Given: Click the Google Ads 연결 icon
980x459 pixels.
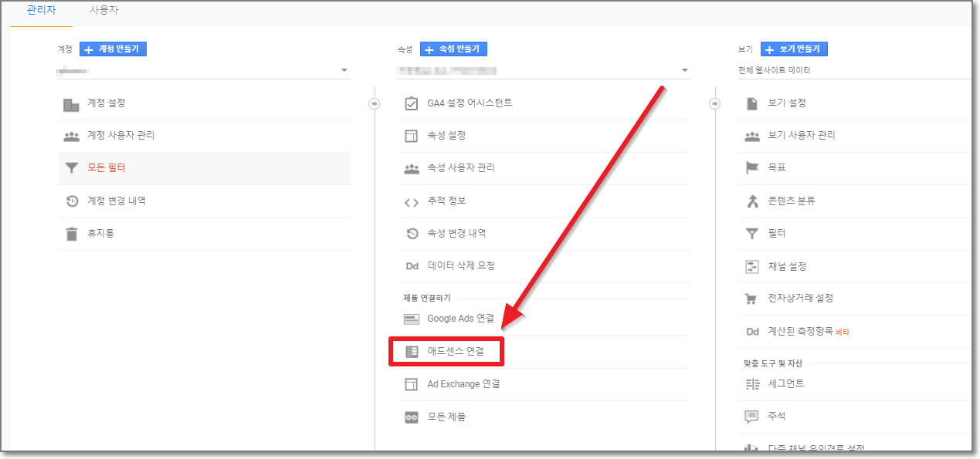Looking at the screenshot, I should click(412, 319).
